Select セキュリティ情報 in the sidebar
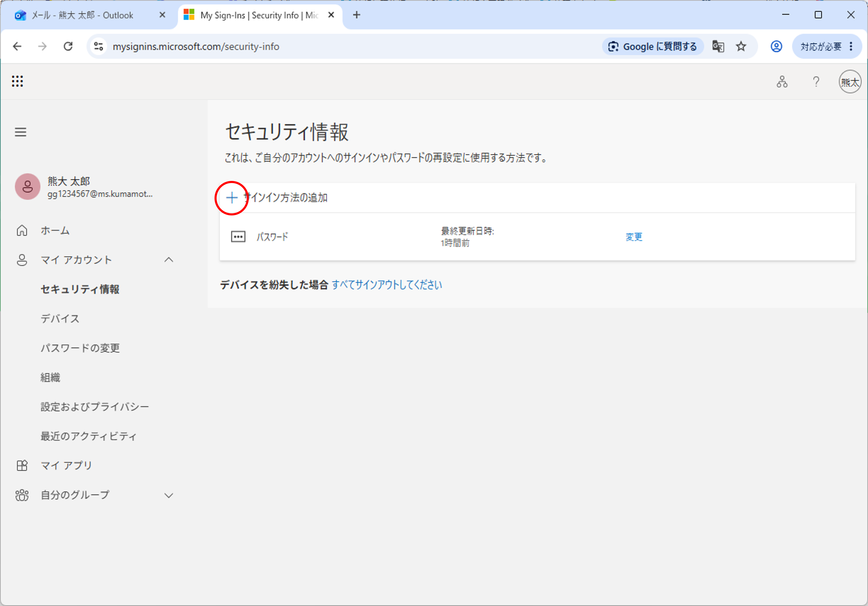This screenshot has height=606, width=868. click(x=80, y=289)
